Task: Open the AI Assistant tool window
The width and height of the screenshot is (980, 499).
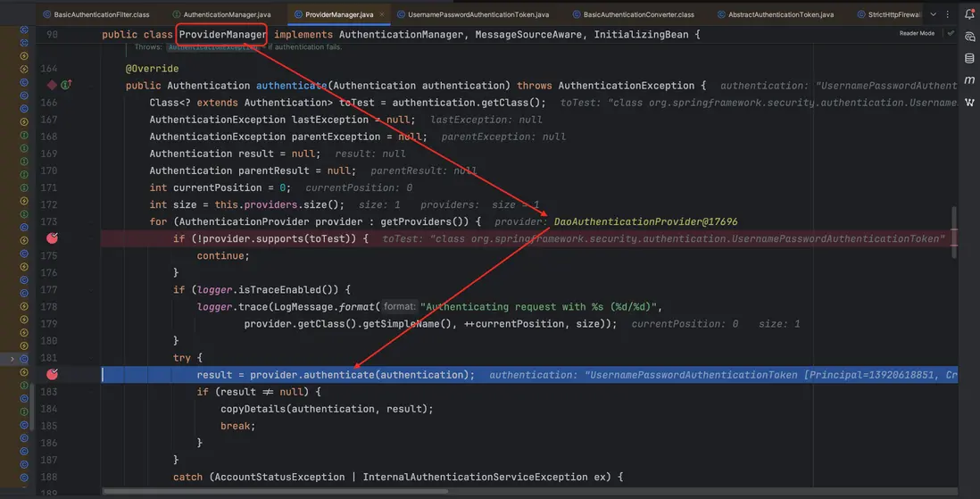Action: pyautogui.click(x=969, y=37)
